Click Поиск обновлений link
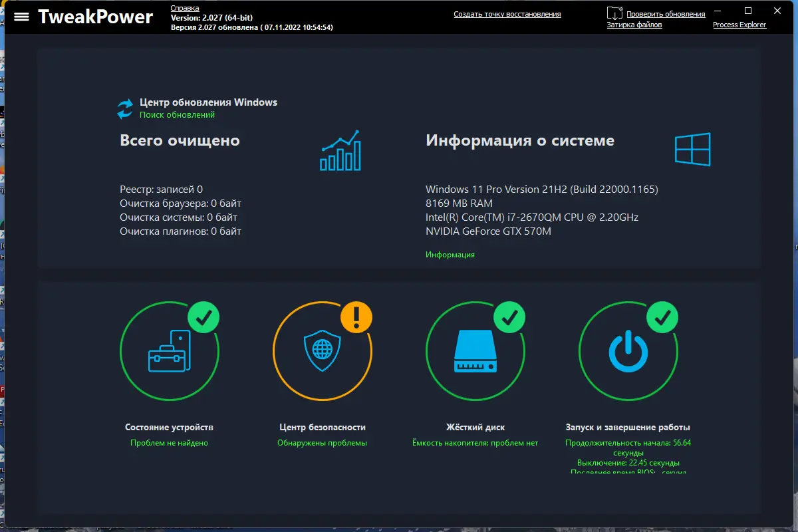Image resolution: width=798 pixels, height=532 pixels. pyautogui.click(x=177, y=115)
